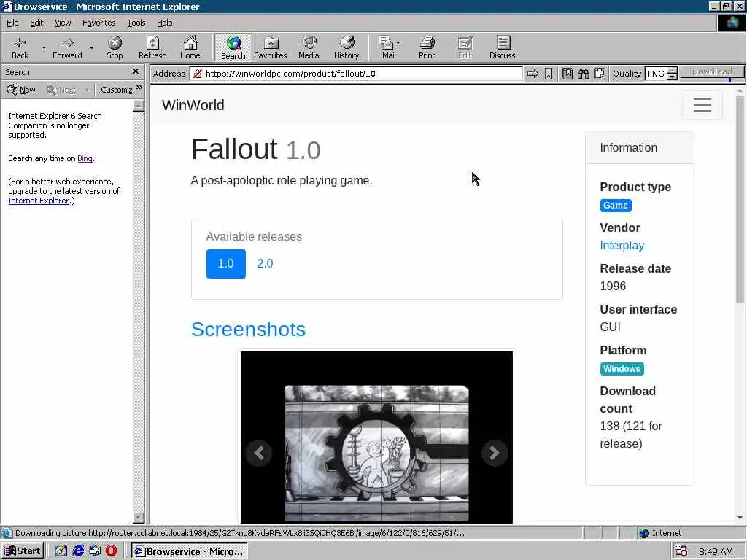Go back using the Back toolbar button
Image resolution: width=747 pixels, height=560 pixels.
tap(20, 47)
